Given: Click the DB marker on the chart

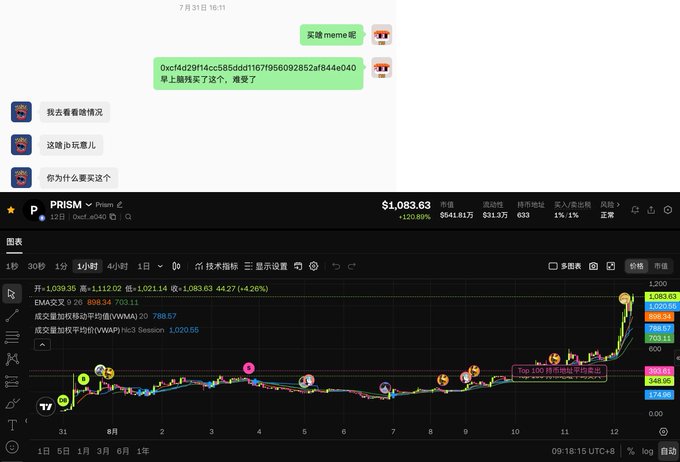Looking at the screenshot, I should [63, 400].
